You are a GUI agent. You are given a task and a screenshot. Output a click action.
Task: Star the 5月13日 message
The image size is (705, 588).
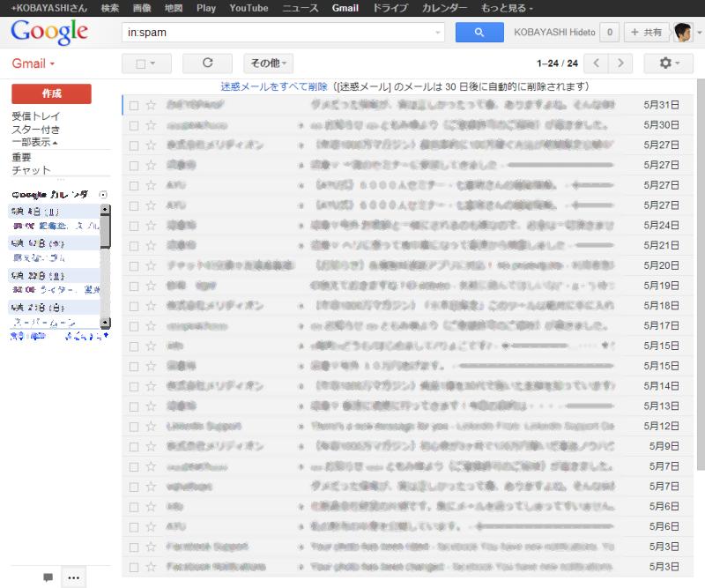pyautogui.click(x=151, y=406)
